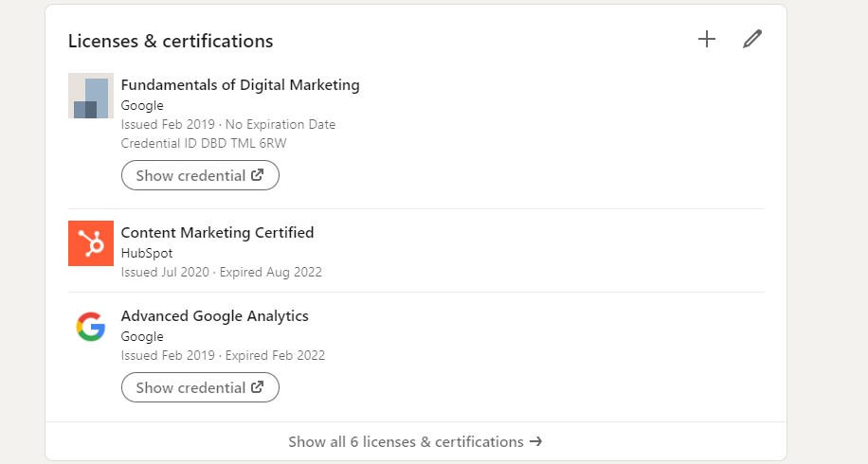
Task: Show credential for Advanced Google Analytics
Action: (x=200, y=387)
